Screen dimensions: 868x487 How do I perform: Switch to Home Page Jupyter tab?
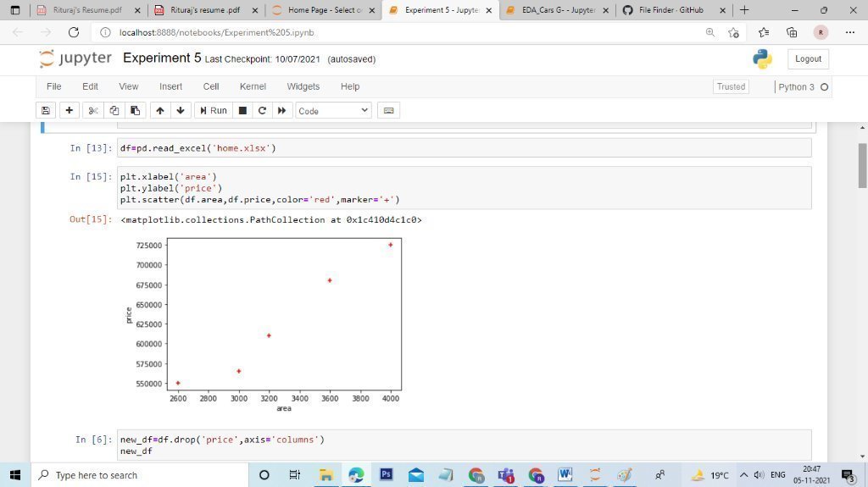coord(324,10)
